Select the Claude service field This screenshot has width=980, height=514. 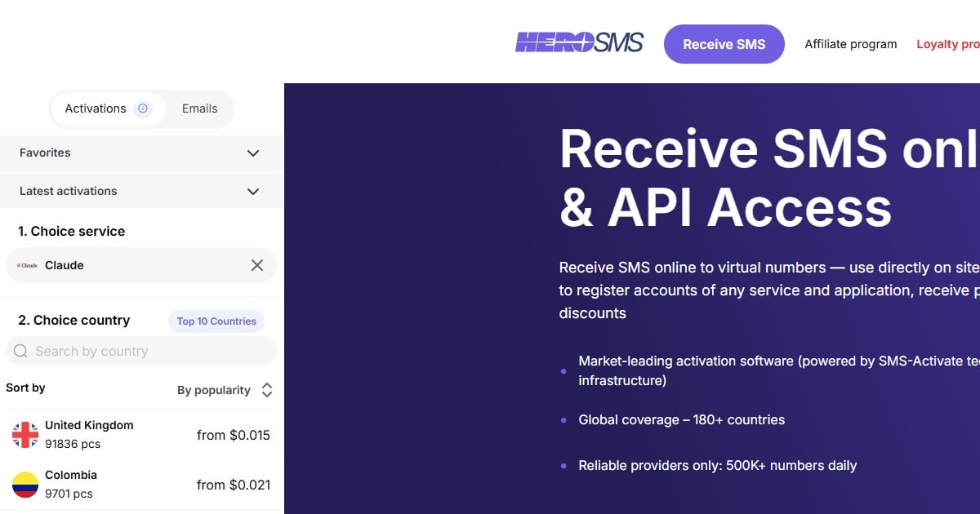pyautogui.click(x=141, y=265)
